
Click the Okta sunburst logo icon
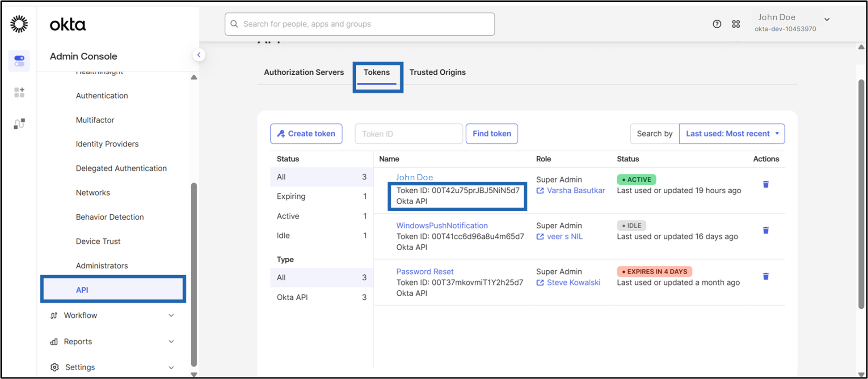pos(19,24)
